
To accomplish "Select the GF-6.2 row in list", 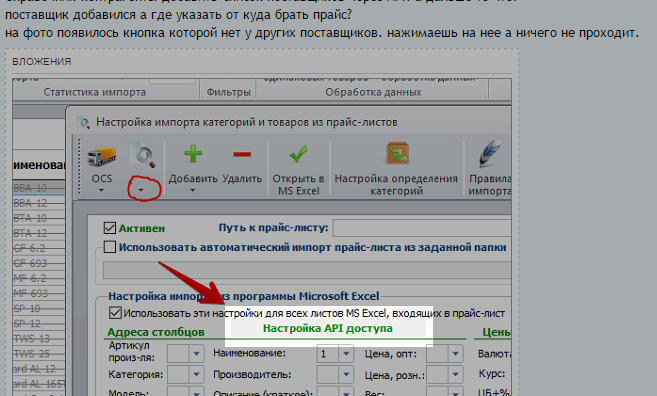I will tap(39, 248).
